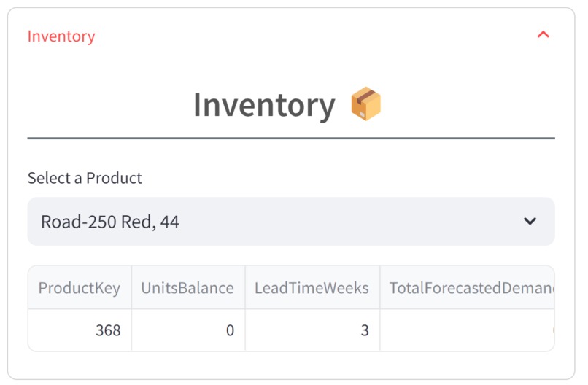Viewport: 588px width, 385px height.
Task: Click the border between ProductKey and UnitsBalance headers
Action: (x=131, y=288)
